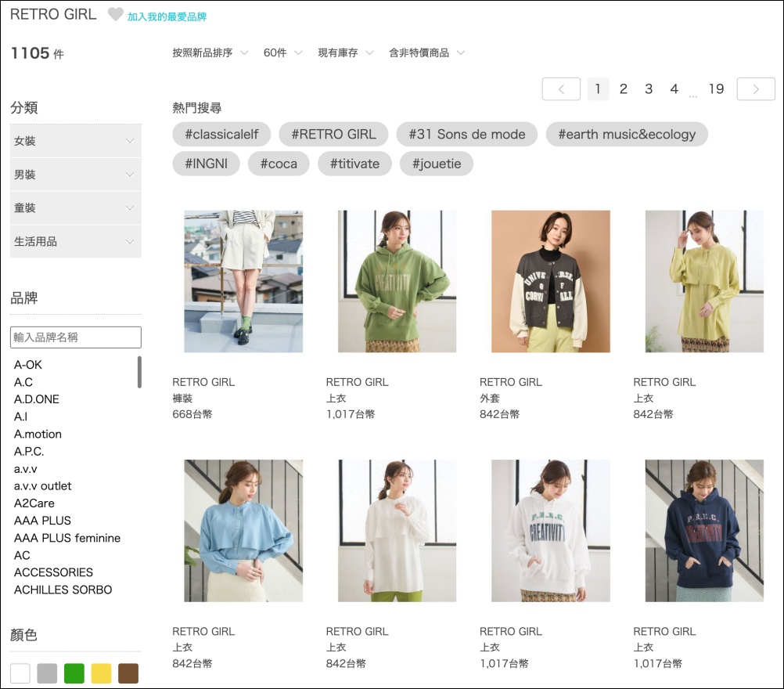The width and height of the screenshot is (784, 689).
Task: Click the #INGNI search tag
Action: [206, 164]
